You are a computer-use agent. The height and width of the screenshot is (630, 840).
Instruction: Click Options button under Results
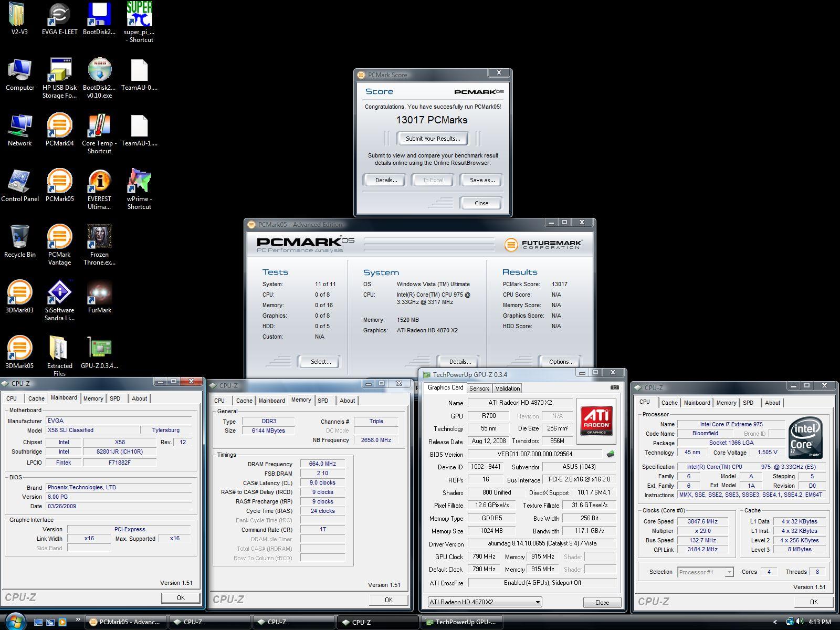[x=561, y=362]
